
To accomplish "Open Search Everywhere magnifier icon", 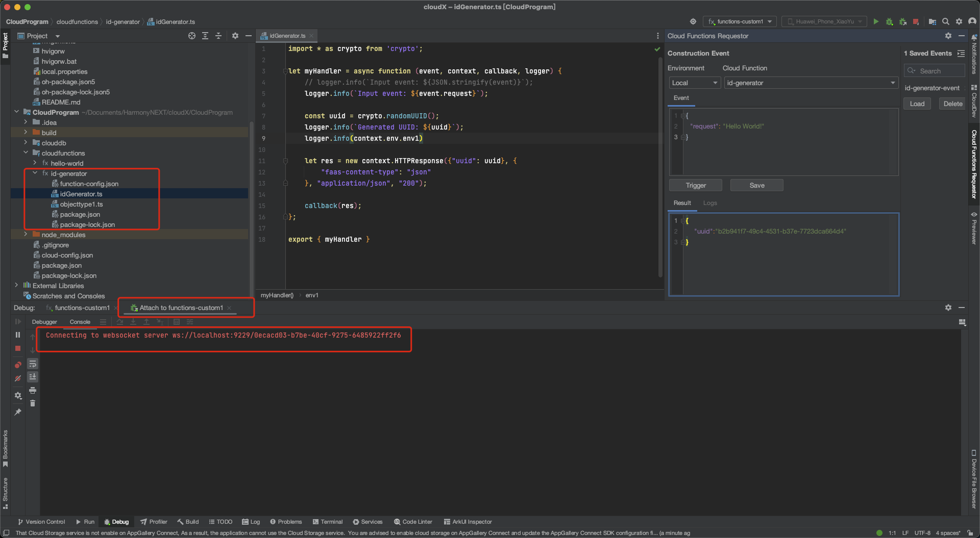I will pos(945,21).
